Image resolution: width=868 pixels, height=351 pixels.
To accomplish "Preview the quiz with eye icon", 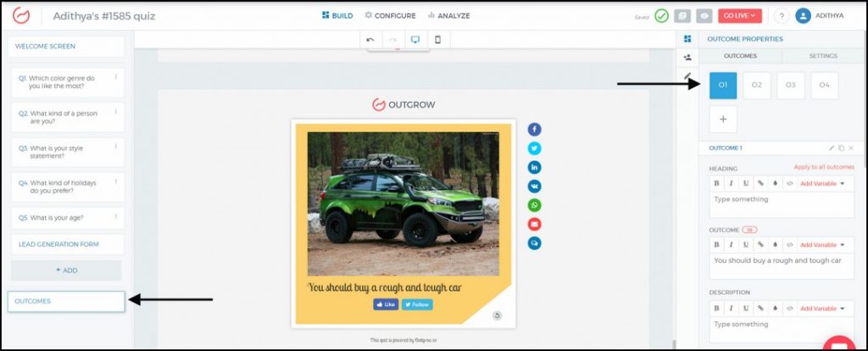I will click(704, 16).
